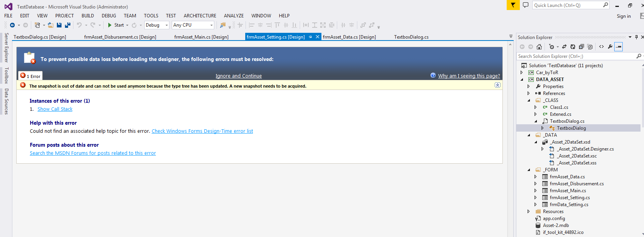The width and height of the screenshot is (644, 237).
Task: Collapse the _DATA folder
Action: click(529, 135)
